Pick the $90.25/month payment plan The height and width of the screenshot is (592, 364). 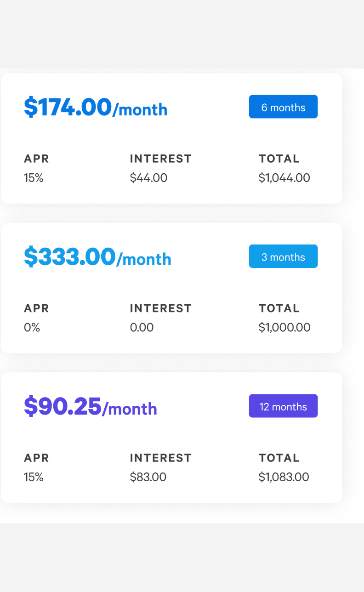(x=91, y=407)
